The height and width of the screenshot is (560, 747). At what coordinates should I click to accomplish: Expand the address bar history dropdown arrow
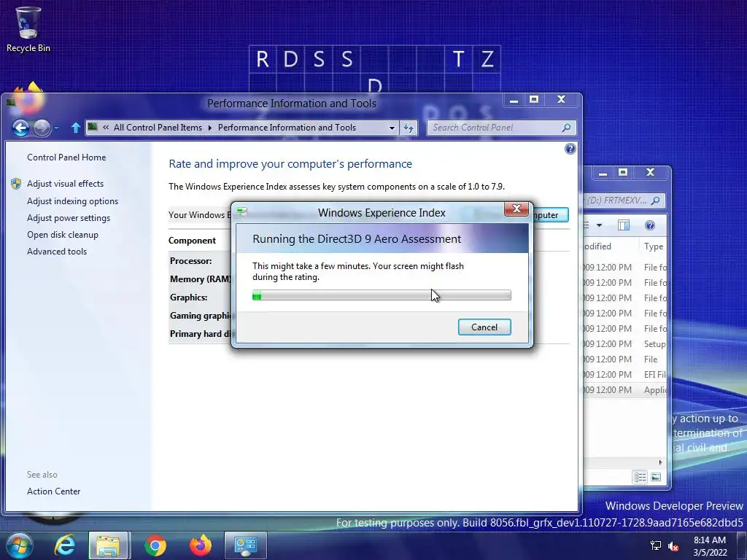point(392,128)
